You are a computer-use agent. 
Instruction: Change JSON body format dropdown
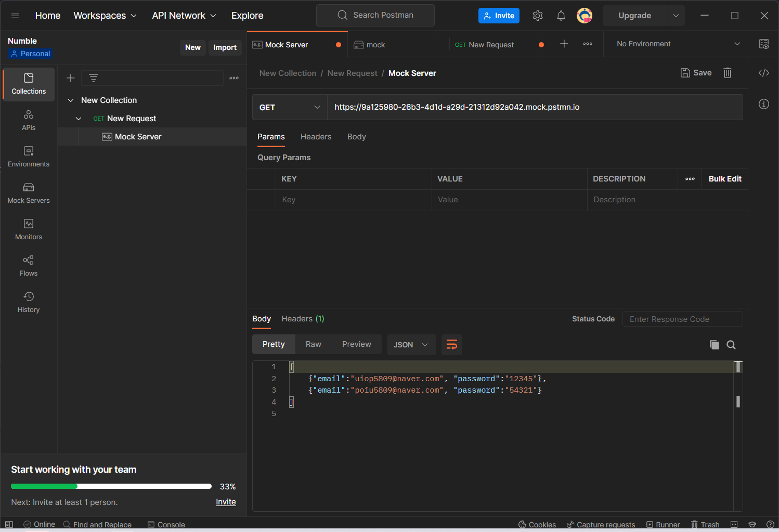point(411,345)
